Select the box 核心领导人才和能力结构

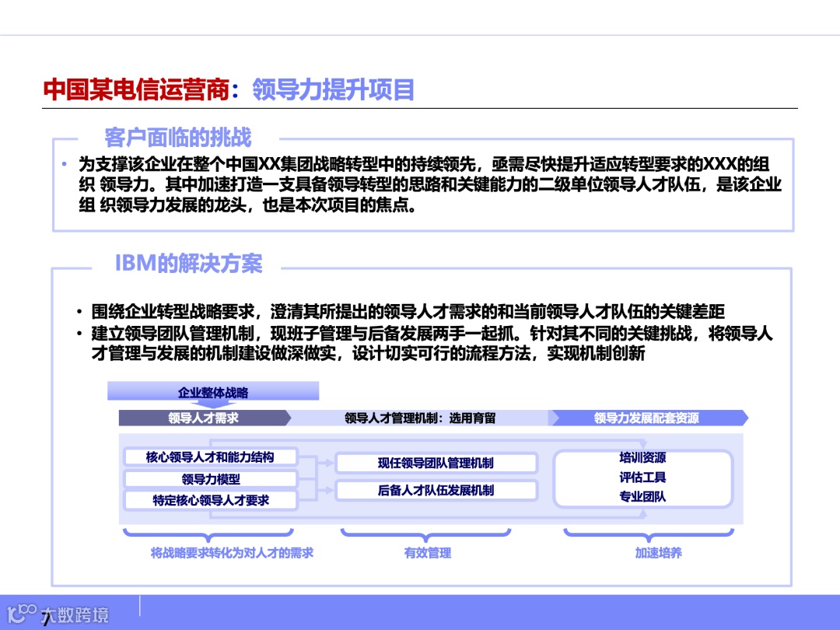point(210,457)
